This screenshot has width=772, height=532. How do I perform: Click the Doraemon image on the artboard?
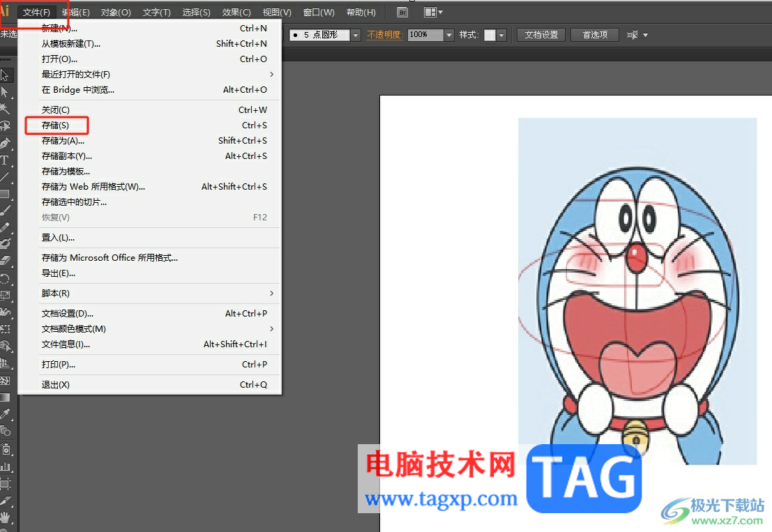pyautogui.click(x=637, y=291)
